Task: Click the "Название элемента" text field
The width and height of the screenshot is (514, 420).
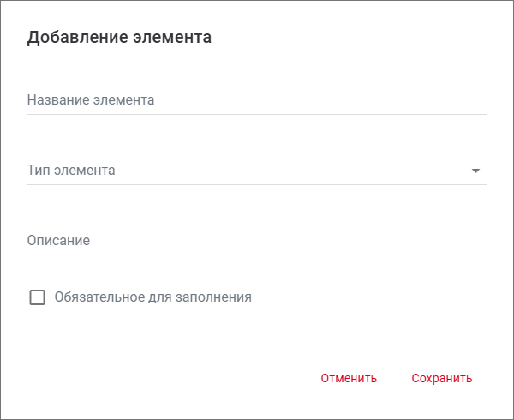Action: (256, 100)
